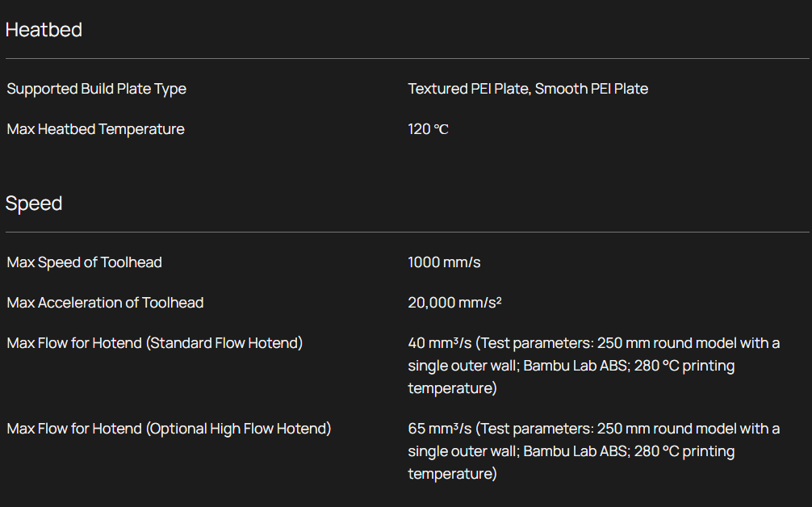Click the Max Speed of Toolhead label
Screen dimensions: 812x507
click(x=84, y=262)
